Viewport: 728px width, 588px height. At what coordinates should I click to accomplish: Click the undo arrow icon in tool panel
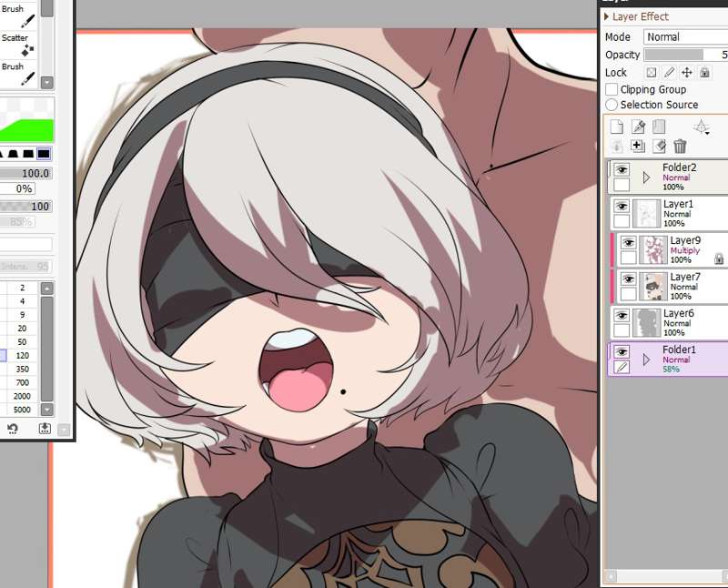pos(13,428)
